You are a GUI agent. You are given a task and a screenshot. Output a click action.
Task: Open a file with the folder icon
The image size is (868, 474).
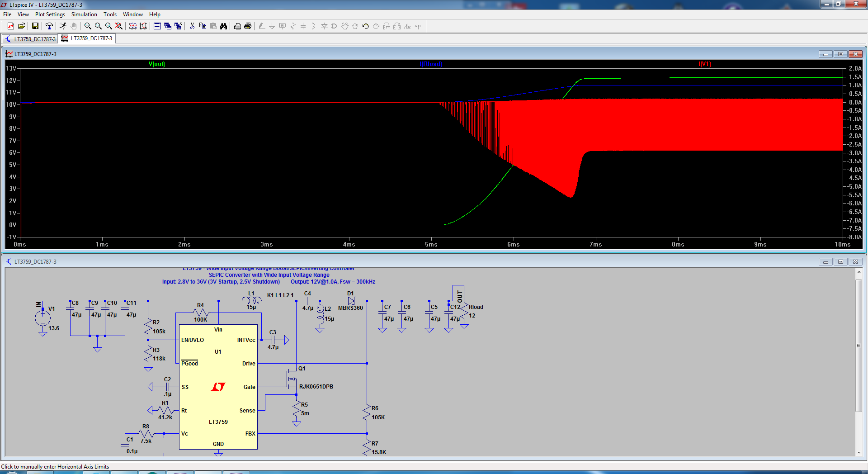[x=21, y=26]
